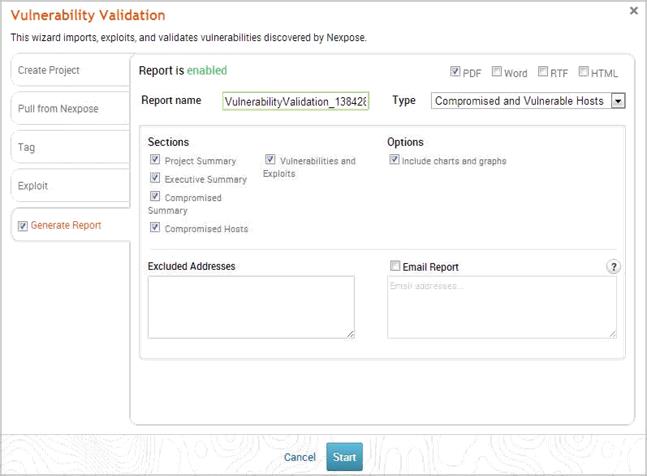Go to the Tag tab

(70, 147)
